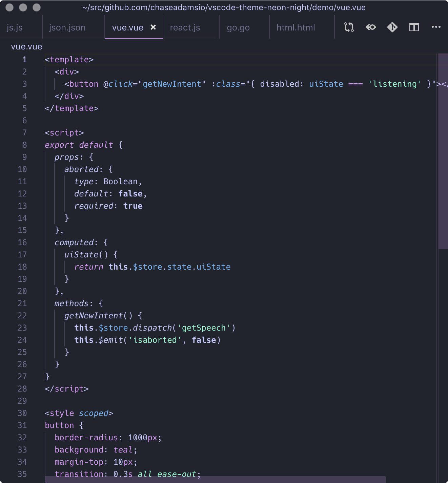Click the 'getSpeech' string on line 23
Screen dimensions: 448x483
(x=204, y=328)
